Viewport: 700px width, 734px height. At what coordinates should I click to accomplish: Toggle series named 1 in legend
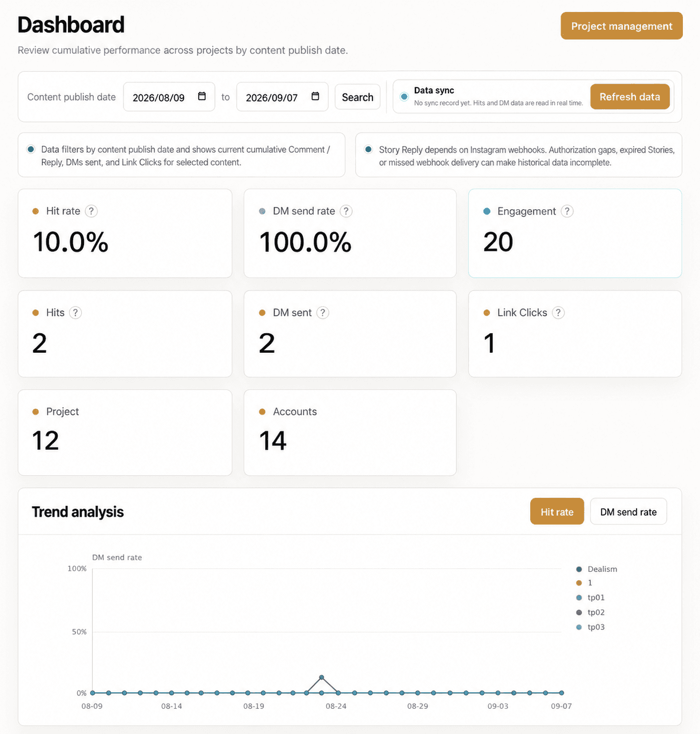coord(584,583)
